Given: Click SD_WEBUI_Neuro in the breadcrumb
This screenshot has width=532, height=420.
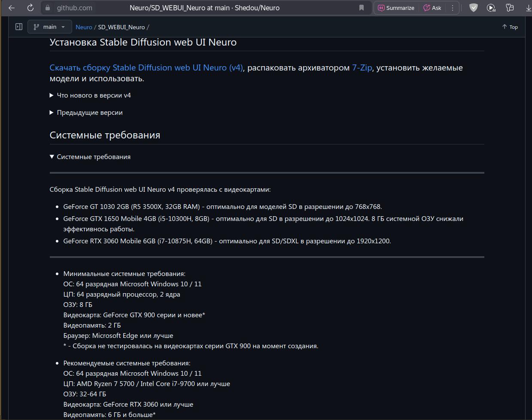Looking at the screenshot, I should point(122,27).
